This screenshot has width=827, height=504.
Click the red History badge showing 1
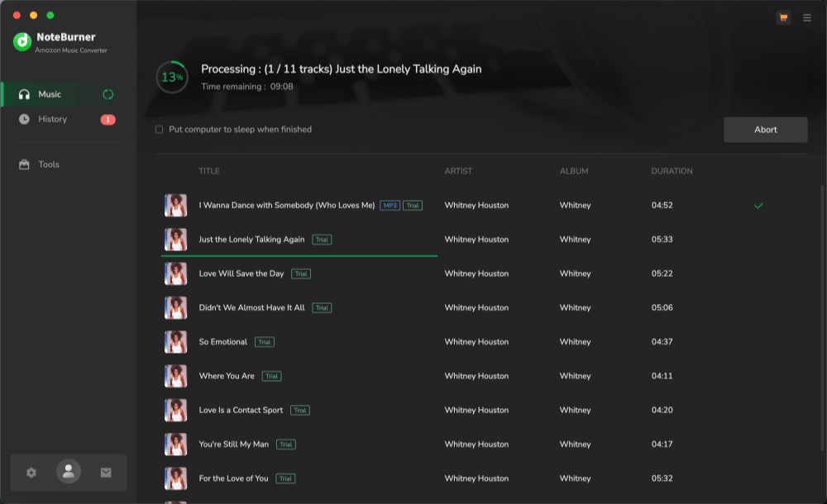108,120
